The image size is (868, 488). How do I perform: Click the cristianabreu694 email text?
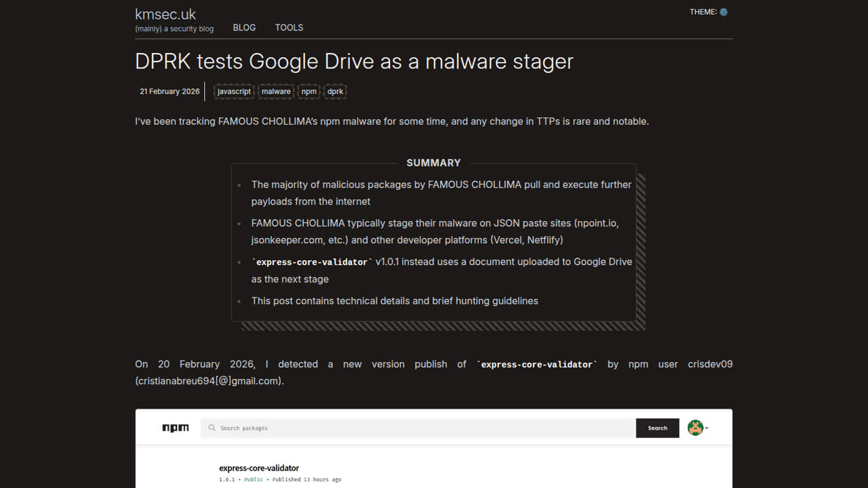[x=210, y=381]
